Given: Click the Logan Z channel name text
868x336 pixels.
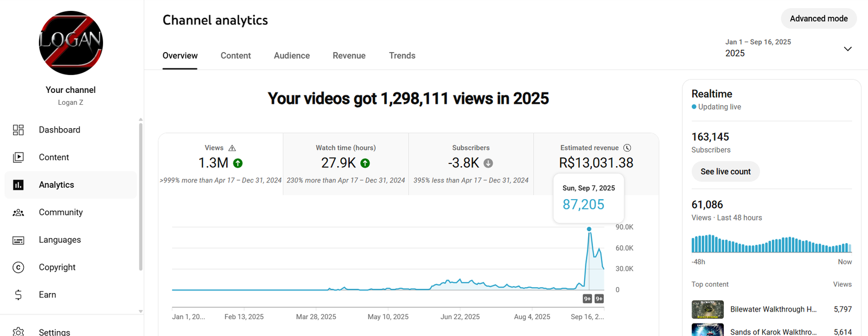Looking at the screenshot, I should coord(71,103).
